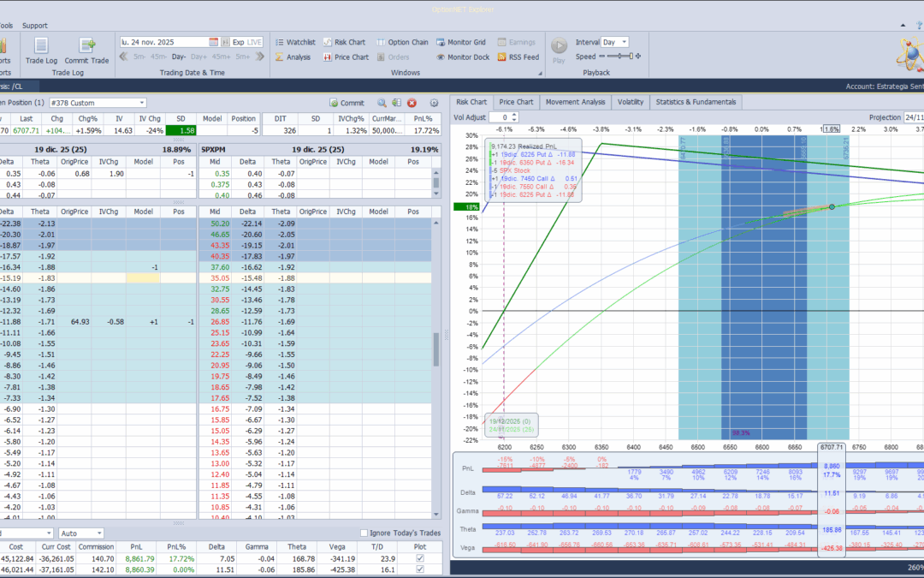Open the Watchlist window
The width and height of the screenshot is (924, 578).
click(294, 42)
